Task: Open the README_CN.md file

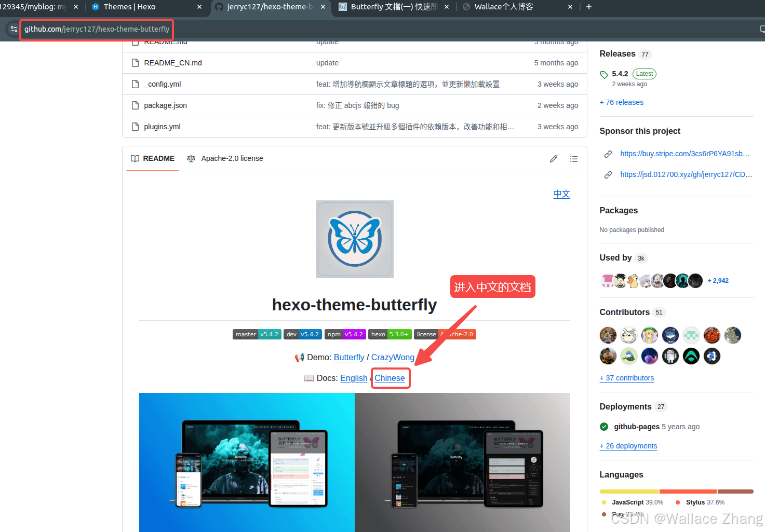Action: (173, 63)
